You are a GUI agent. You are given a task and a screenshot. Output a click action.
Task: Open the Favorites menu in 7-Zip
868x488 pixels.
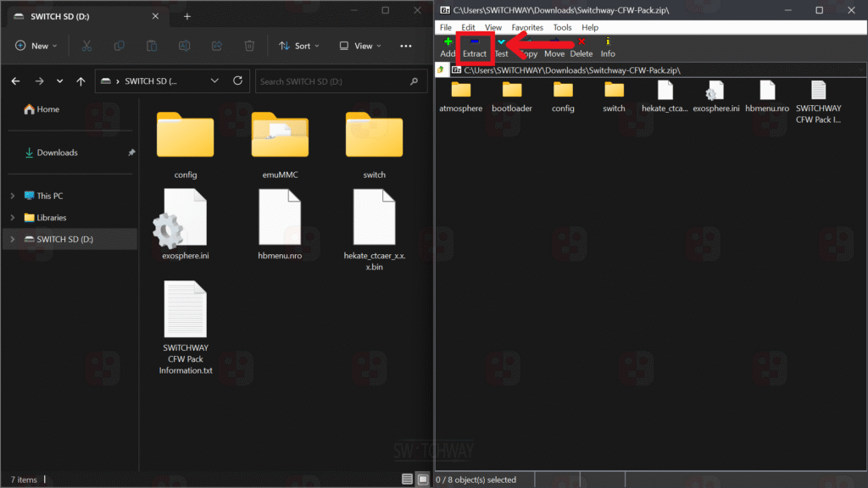(527, 27)
